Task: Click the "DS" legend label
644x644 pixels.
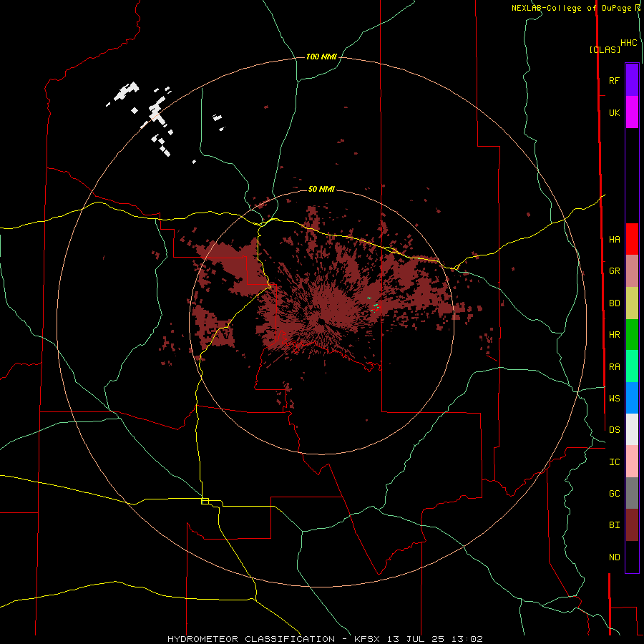Action: (614, 429)
